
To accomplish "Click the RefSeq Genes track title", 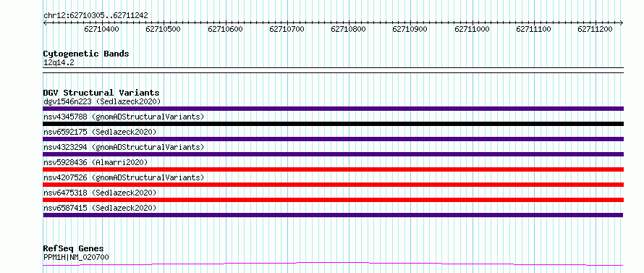I will pos(73,249).
